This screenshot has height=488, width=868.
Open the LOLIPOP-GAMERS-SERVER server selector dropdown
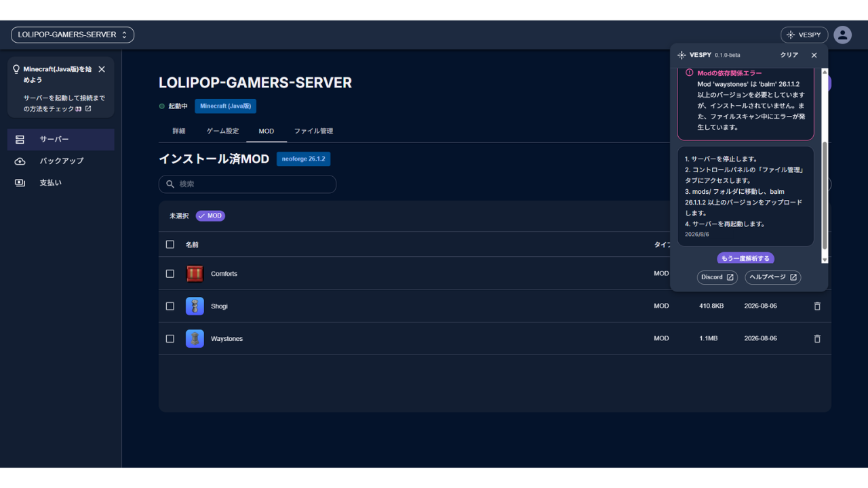pos(73,35)
